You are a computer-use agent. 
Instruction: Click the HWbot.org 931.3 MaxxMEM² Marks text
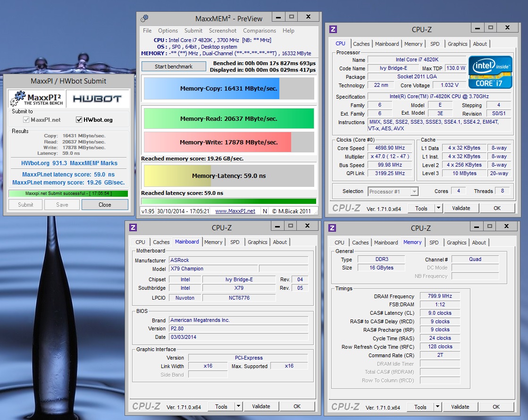[x=69, y=163]
